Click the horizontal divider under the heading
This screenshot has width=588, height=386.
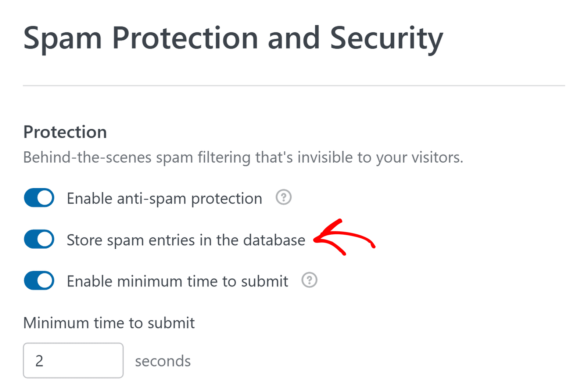click(x=294, y=86)
